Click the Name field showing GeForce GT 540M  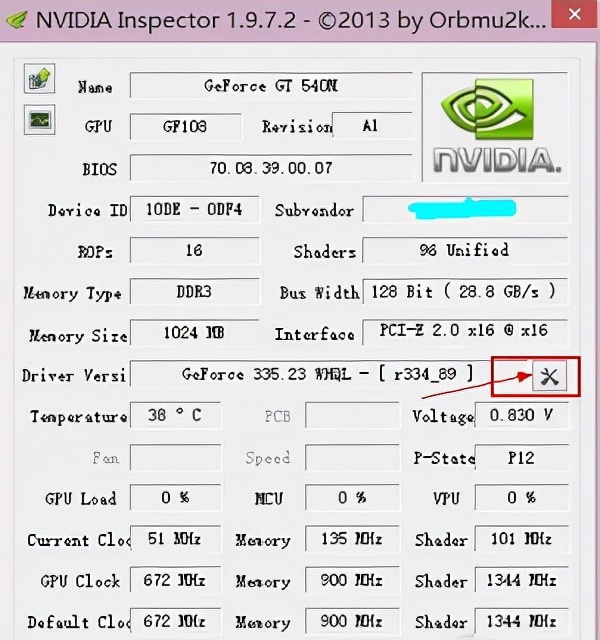[x=271, y=86]
